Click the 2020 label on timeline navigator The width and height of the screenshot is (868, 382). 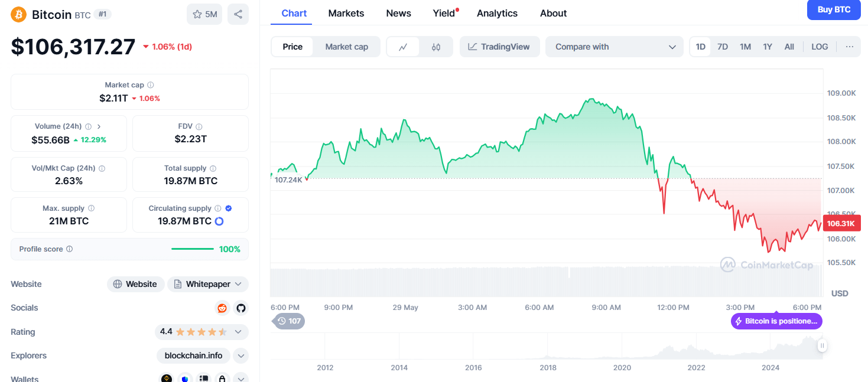click(x=622, y=367)
